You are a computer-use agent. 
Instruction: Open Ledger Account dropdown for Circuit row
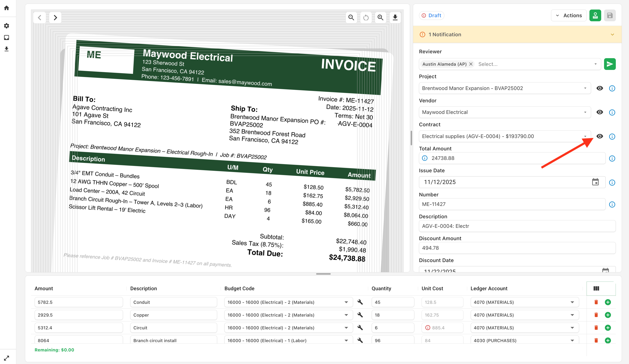click(572, 328)
